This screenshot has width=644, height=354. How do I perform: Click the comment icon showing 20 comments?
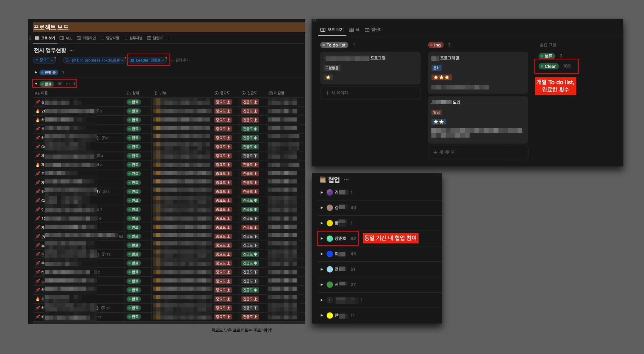coord(103,308)
